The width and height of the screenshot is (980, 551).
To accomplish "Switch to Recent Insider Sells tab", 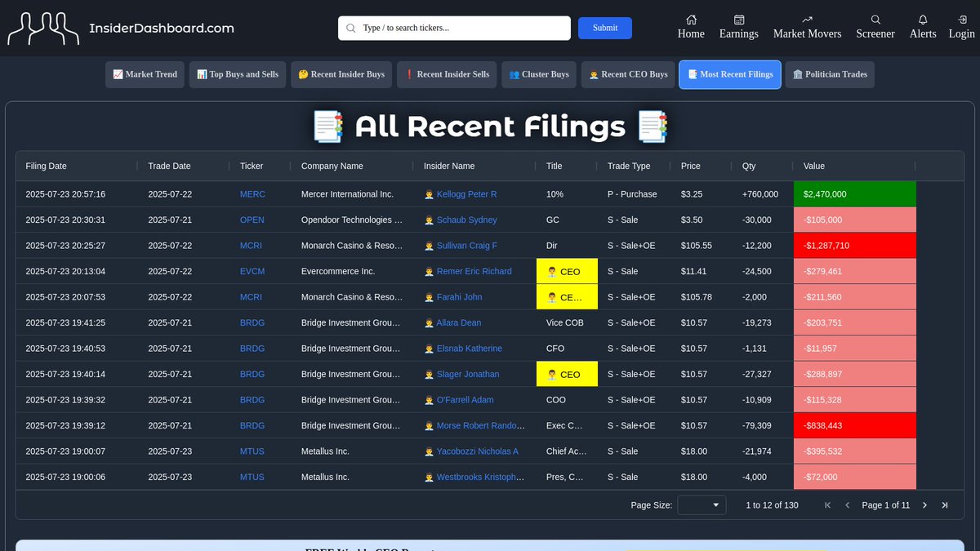I will (447, 74).
